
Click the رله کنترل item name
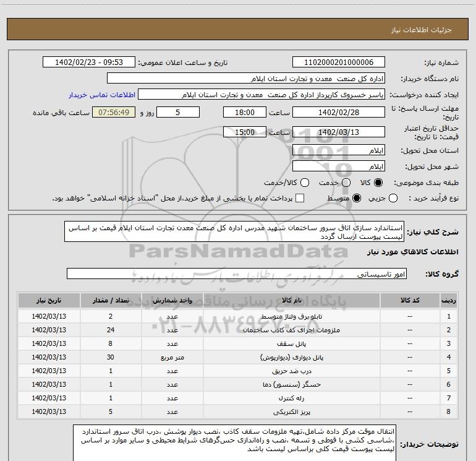click(291, 398)
